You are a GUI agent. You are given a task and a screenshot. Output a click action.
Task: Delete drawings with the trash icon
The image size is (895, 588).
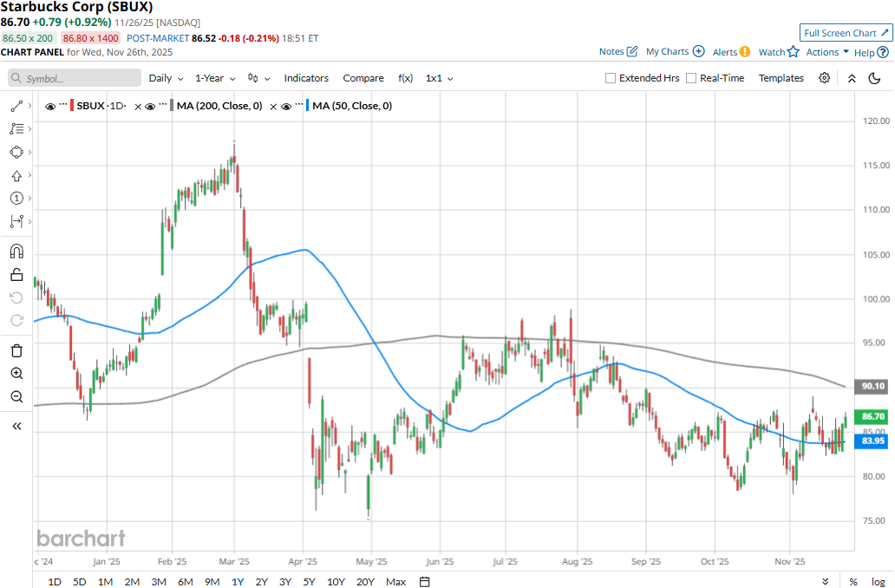pyautogui.click(x=16, y=350)
